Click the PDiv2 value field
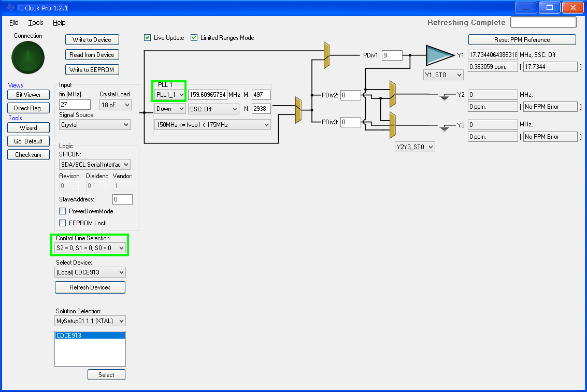 click(x=351, y=95)
